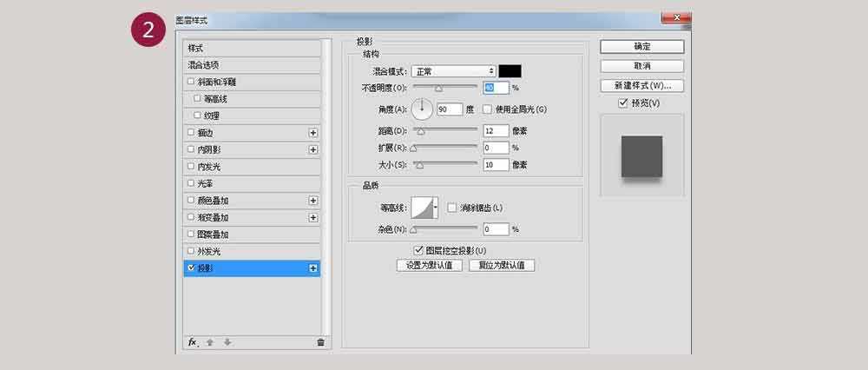
Task: Click the move effect up arrow
Action: coord(210,342)
